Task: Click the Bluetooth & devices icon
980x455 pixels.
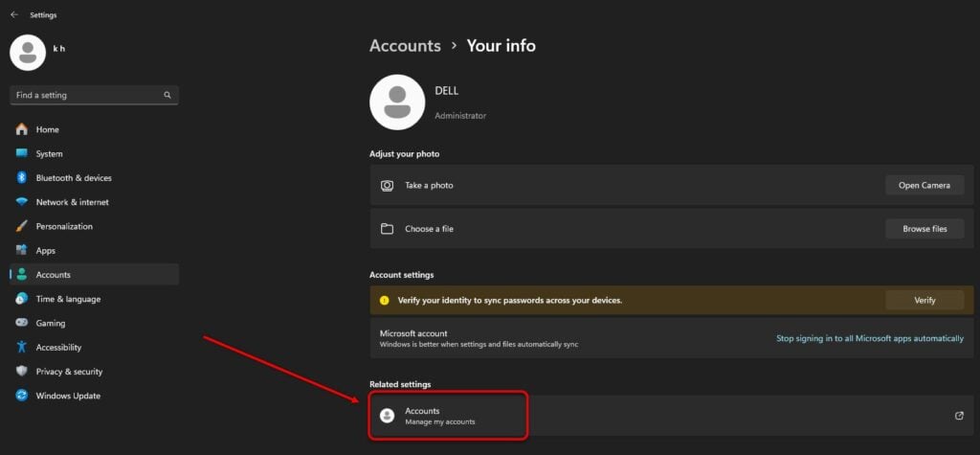Action: pyautogui.click(x=22, y=178)
